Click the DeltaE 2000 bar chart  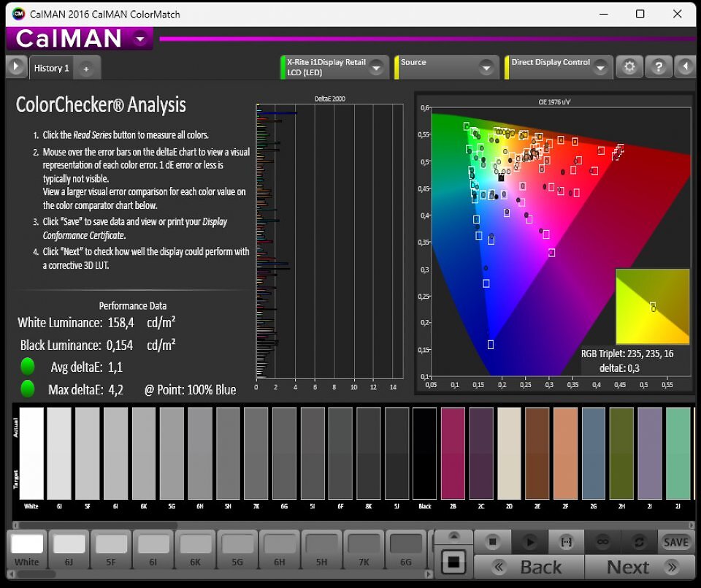(x=329, y=242)
